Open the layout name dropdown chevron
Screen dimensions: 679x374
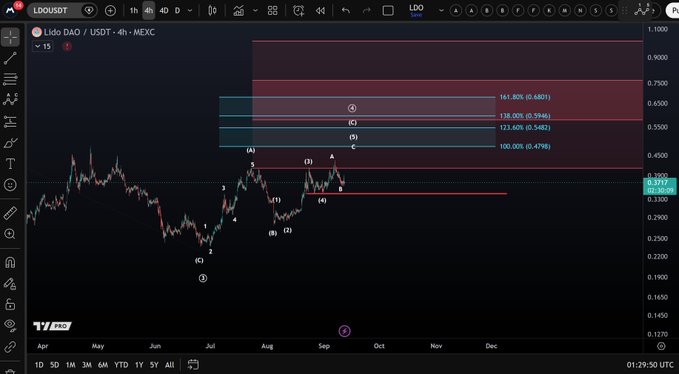tap(441, 11)
